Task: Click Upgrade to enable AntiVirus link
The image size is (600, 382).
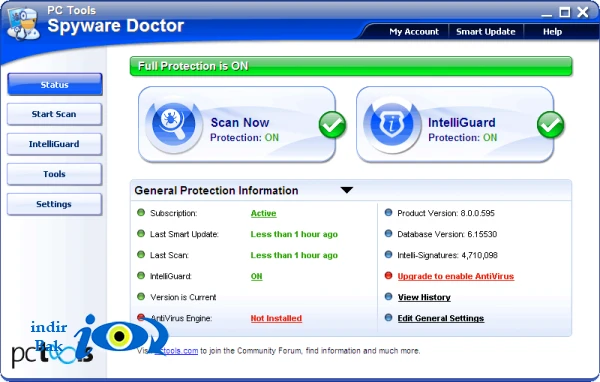Action: click(x=456, y=276)
